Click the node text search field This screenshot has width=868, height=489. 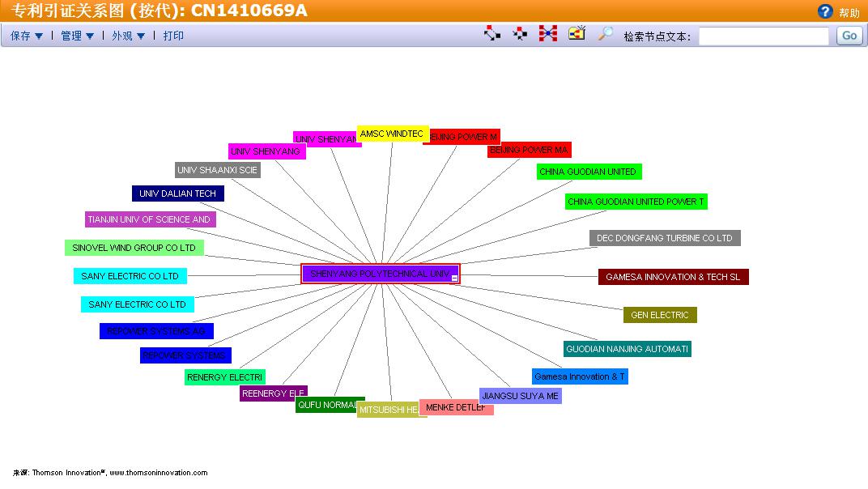tap(763, 36)
